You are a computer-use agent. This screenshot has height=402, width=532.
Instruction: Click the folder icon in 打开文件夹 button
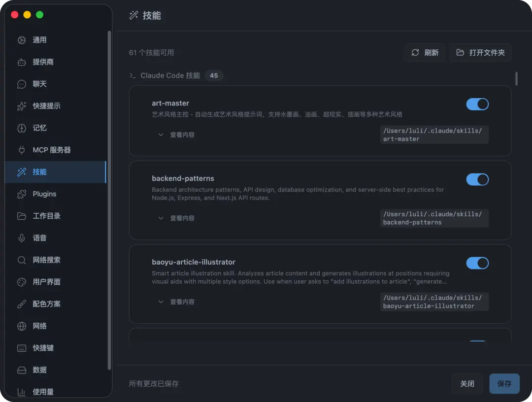coord(460,53)
